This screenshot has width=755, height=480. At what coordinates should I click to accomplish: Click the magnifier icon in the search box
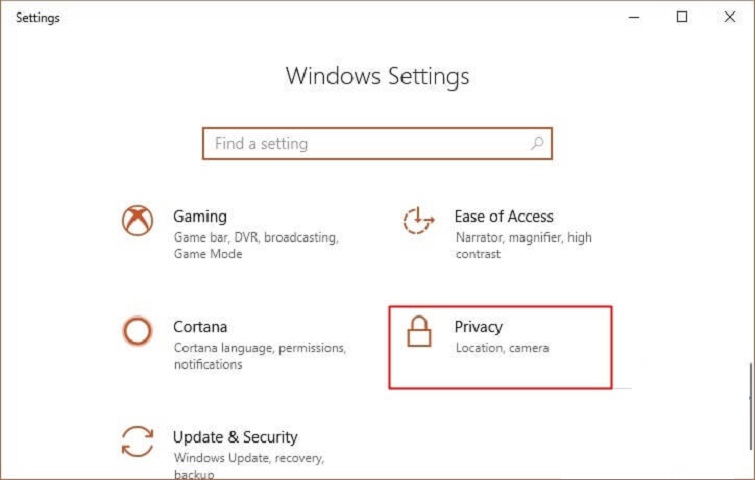point(537,143)
